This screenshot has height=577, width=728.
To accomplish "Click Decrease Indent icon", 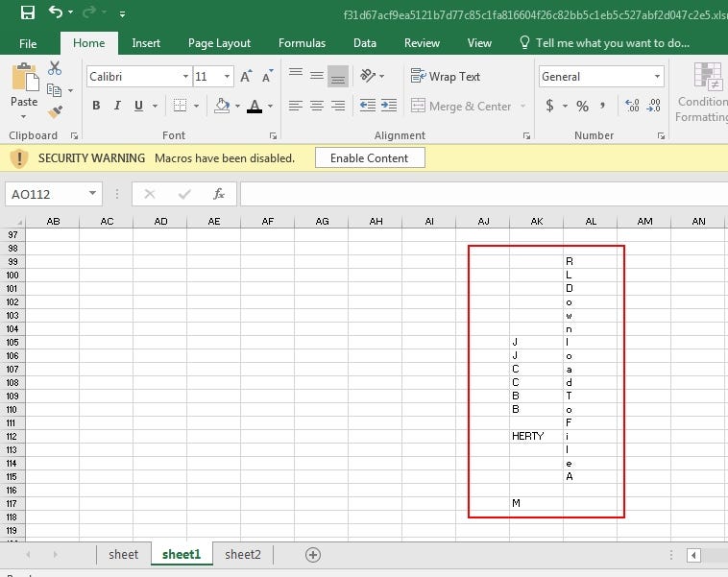I will click(x=368, y=106).
